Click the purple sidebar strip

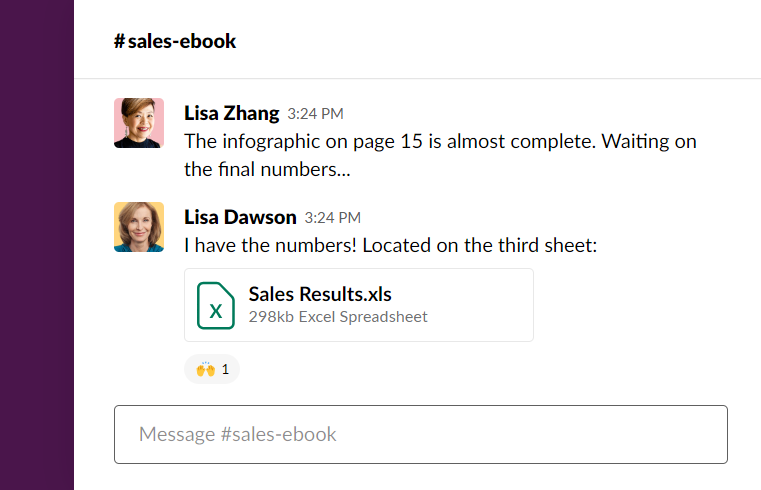pos(37,245)
